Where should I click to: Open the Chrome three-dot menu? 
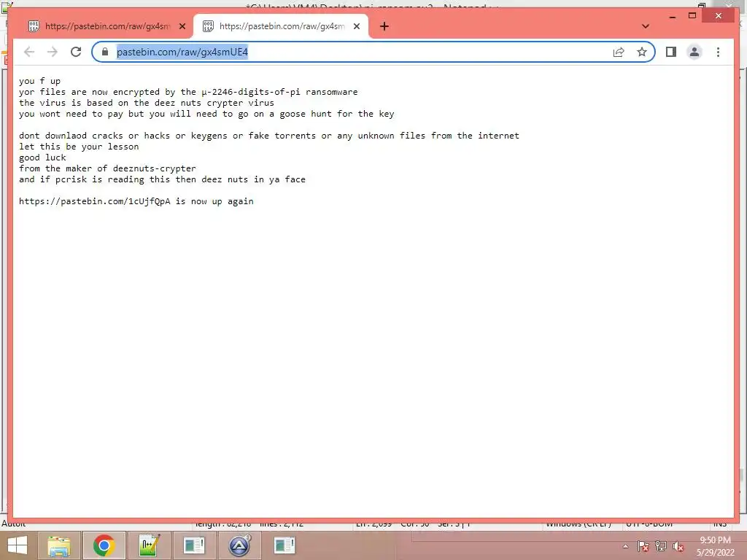[x=718, y=52]
